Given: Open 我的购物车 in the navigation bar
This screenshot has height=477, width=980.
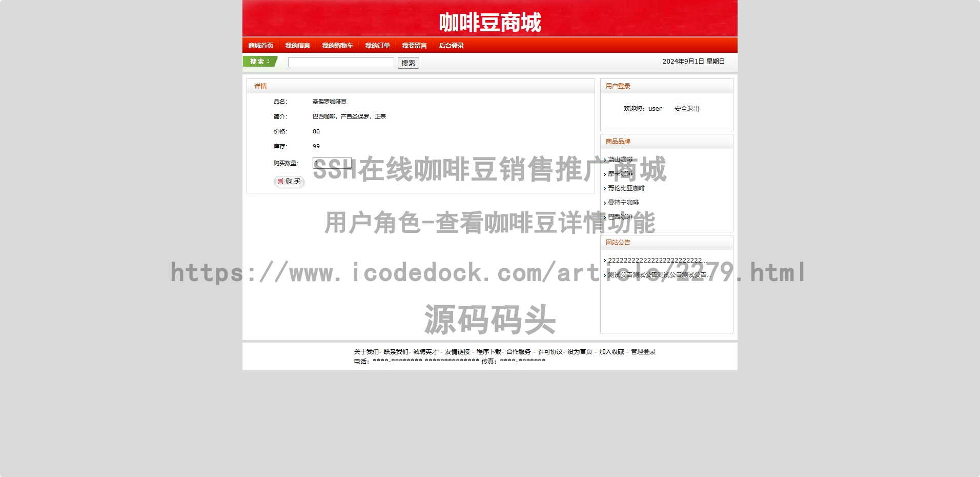Looking at the screenshot, I should (x=338, y=46).
